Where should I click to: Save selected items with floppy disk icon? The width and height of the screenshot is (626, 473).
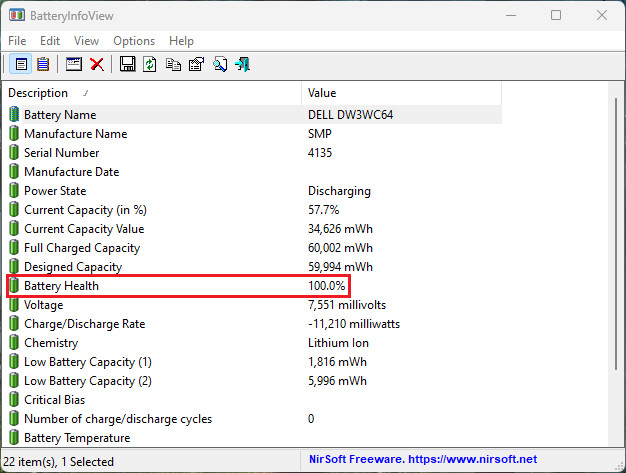click(127, 64)
